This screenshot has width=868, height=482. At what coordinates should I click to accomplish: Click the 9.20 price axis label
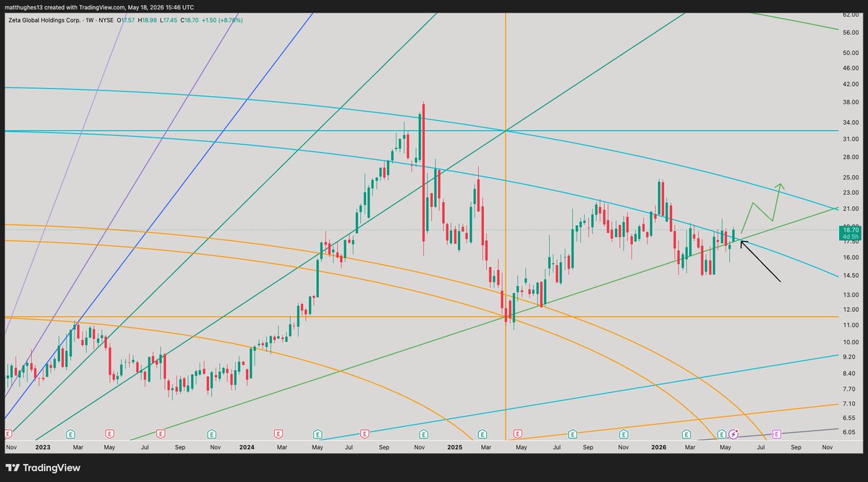[x=849, y=357]
